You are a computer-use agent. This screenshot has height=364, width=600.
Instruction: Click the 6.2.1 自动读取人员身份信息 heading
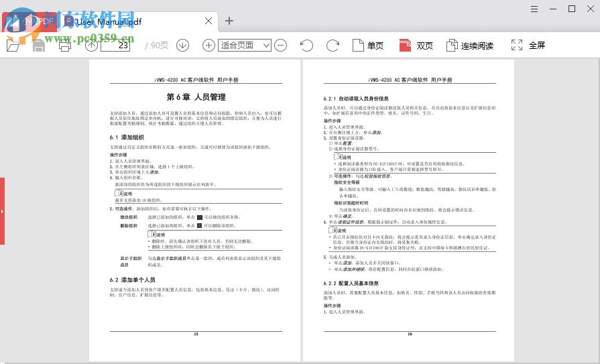pos(356,99)
